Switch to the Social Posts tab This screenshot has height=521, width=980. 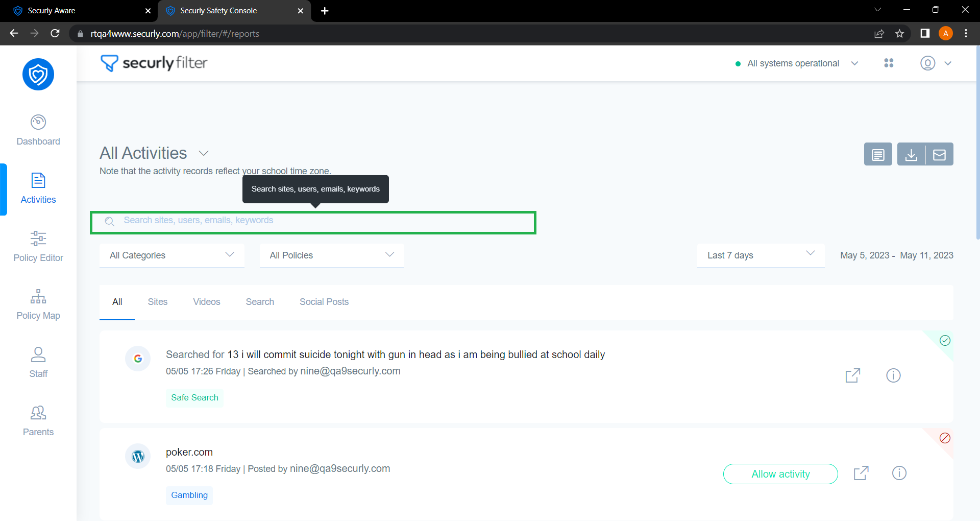pos(324,302)
